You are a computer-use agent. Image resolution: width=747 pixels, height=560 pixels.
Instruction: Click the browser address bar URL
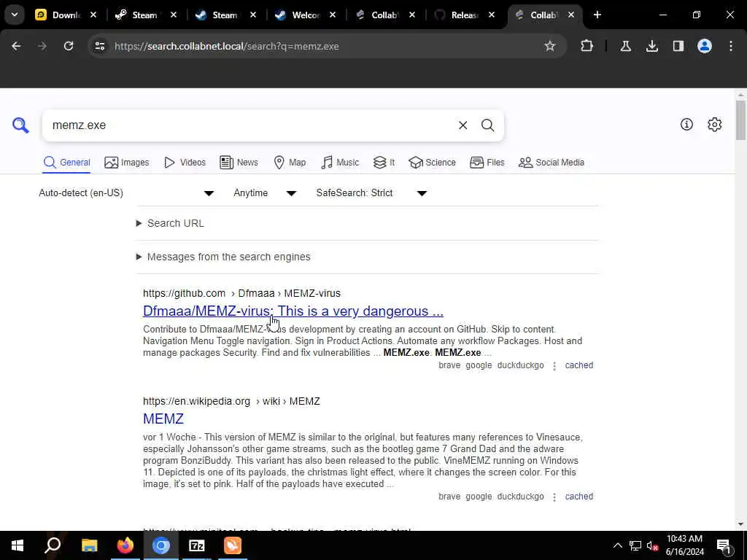227,46
